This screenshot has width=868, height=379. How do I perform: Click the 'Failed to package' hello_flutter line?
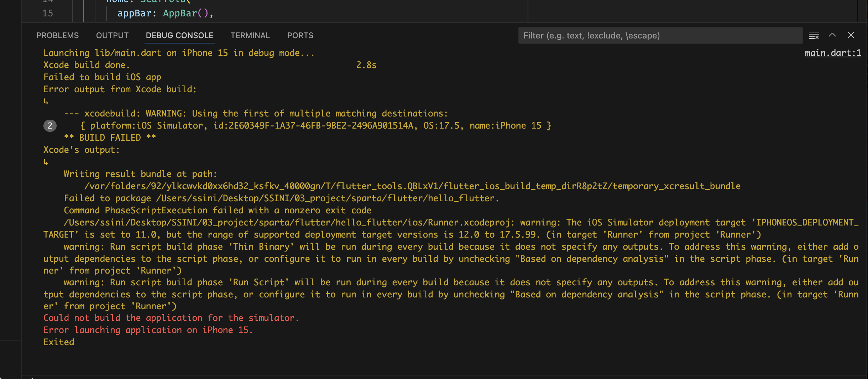pyautogui.click(x=281, y=198)
